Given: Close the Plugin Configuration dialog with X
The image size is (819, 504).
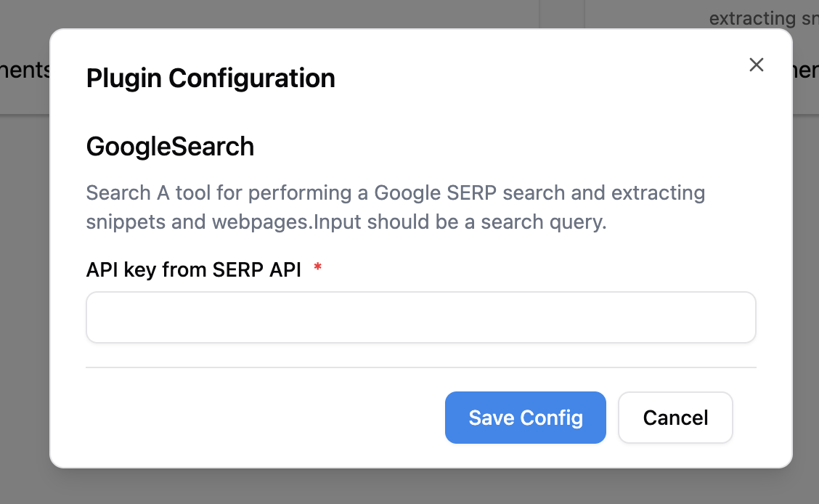Looking at the screenshot, I should click(757, 65).
